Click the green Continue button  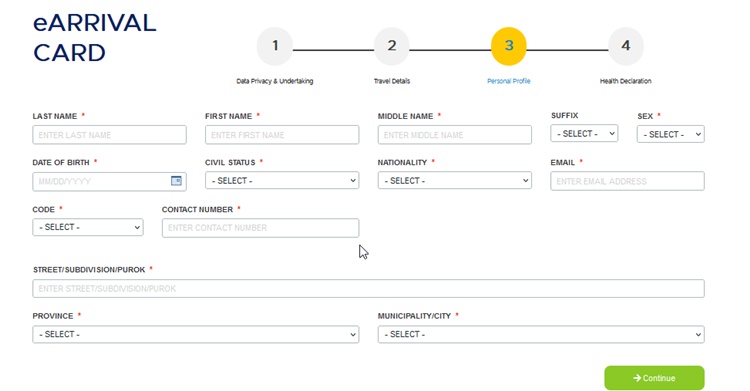[654, 378]
